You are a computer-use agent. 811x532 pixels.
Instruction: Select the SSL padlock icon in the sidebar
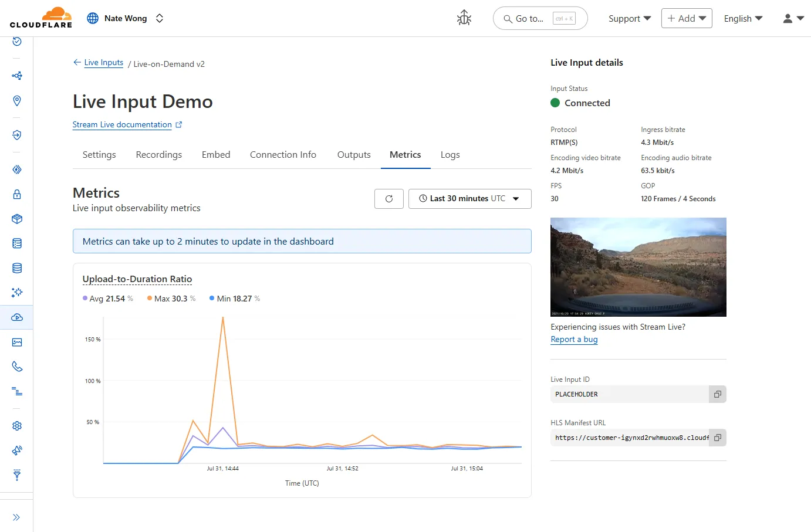pos(17,194)
